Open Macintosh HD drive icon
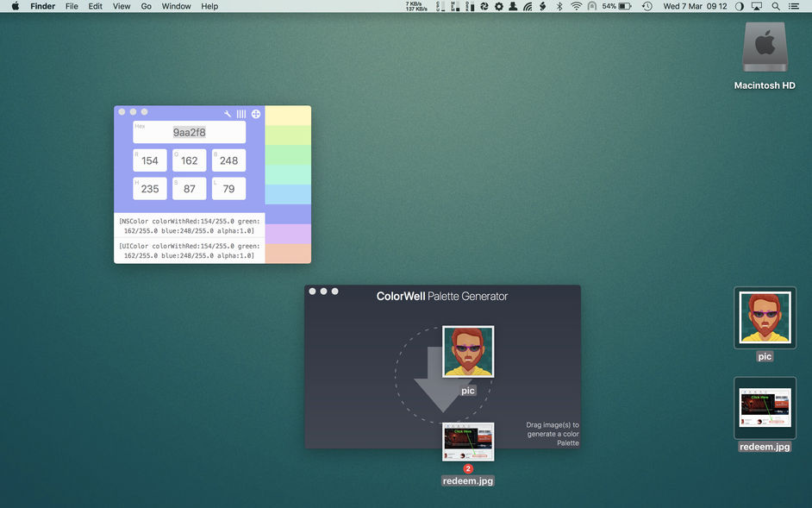This screenshot has width=812, height=508. [764, 47]
